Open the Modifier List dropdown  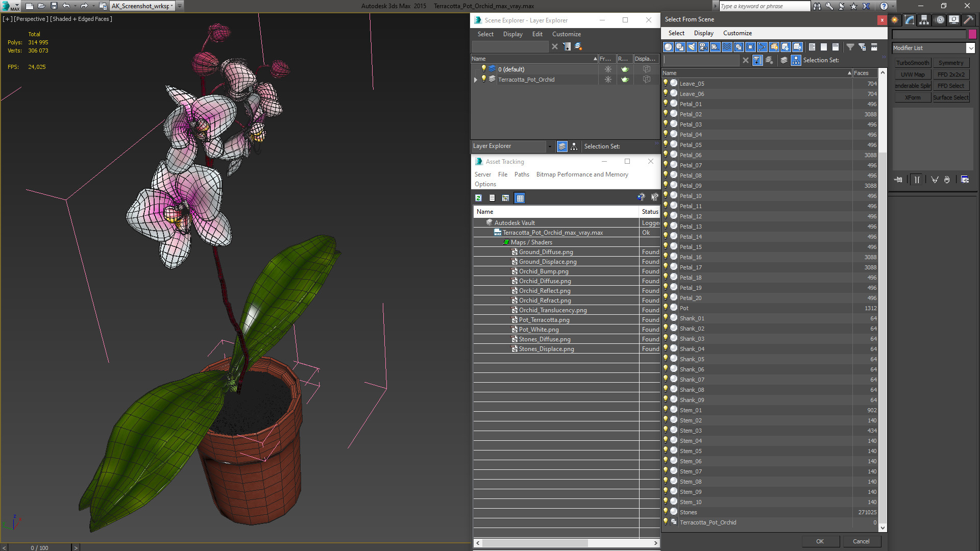(970, 48)
